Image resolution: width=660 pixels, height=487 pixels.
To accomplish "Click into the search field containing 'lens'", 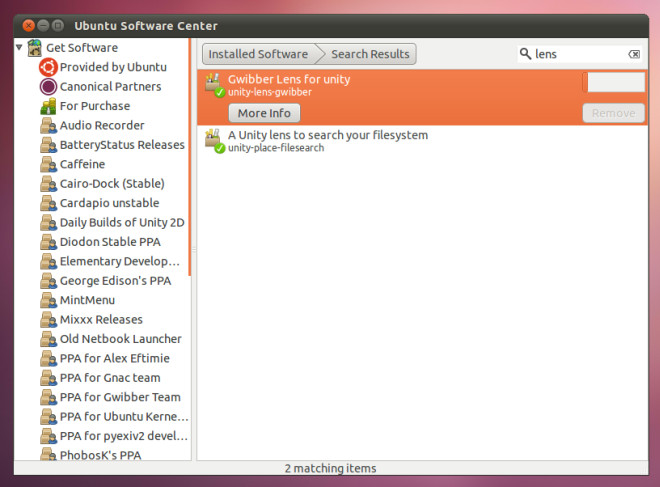I will (x=579, y=54).
